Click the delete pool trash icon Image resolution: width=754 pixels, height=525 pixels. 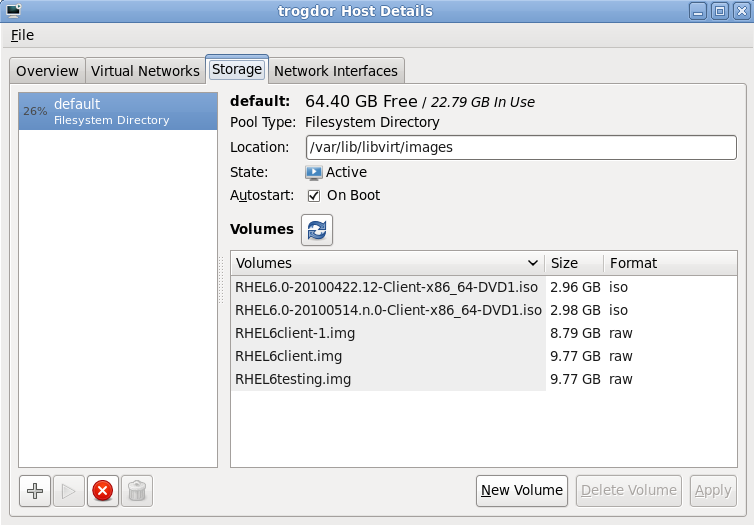pos(137,491)
